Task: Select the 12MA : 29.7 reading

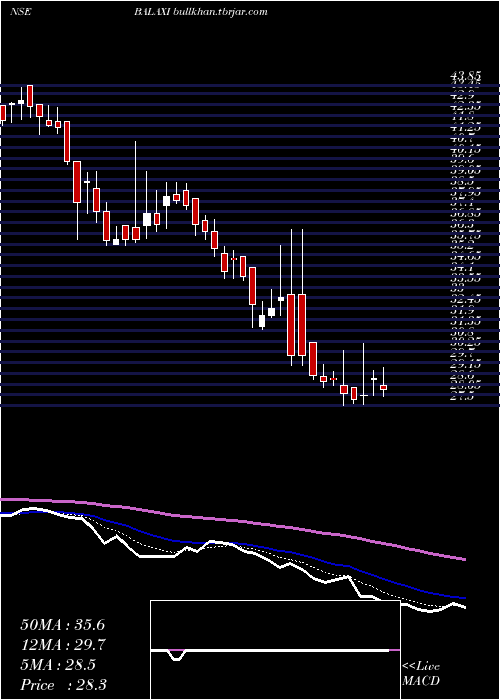Action: click(x=62, y=645)
